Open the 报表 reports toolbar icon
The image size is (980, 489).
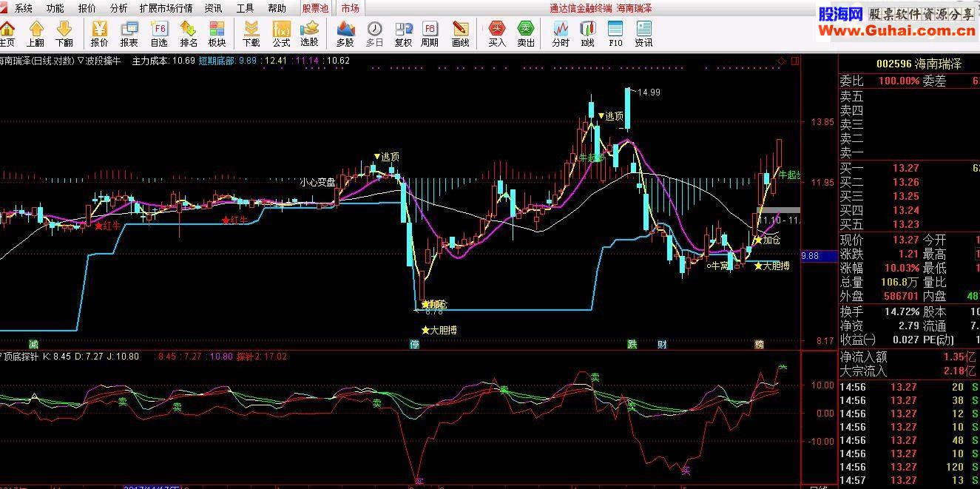pyautogui.click(x=129, y=34)
